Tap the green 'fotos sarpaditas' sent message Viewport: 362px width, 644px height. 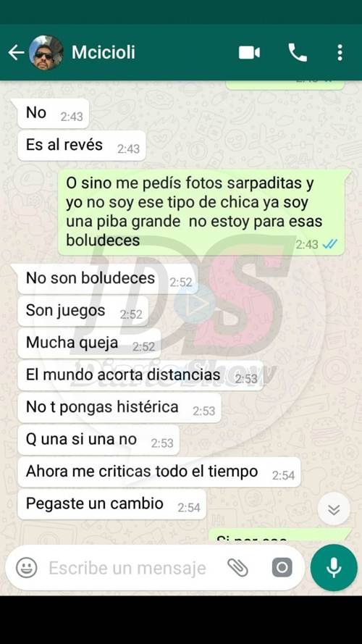click(x=201, y=212)
